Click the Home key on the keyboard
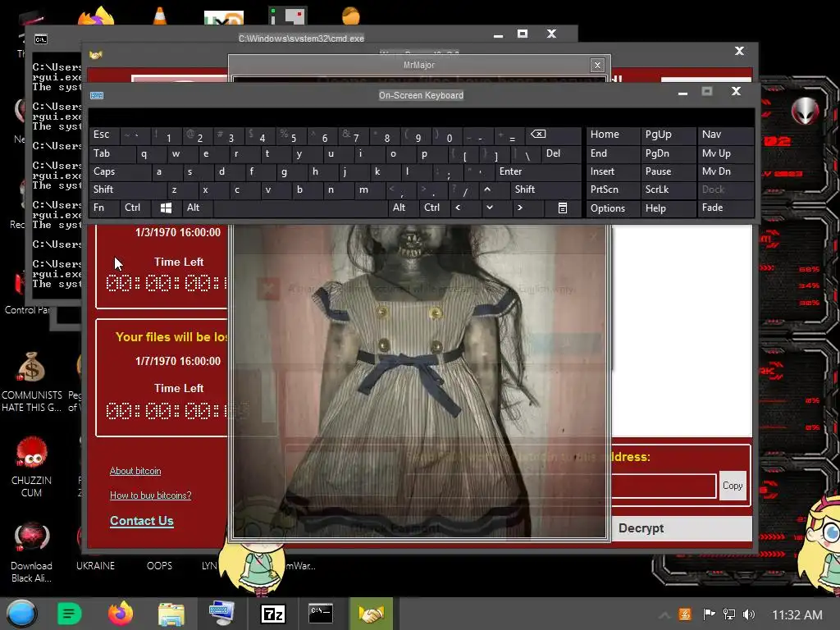The height and width of the screenshot is (630, 840). coord(613,135)
